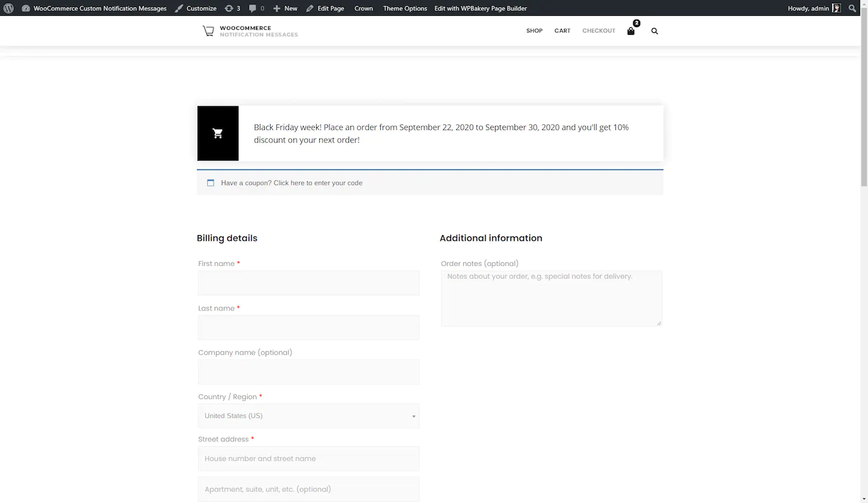Click the coupon notice window icon
868x503 pixels.
(210, 182)
